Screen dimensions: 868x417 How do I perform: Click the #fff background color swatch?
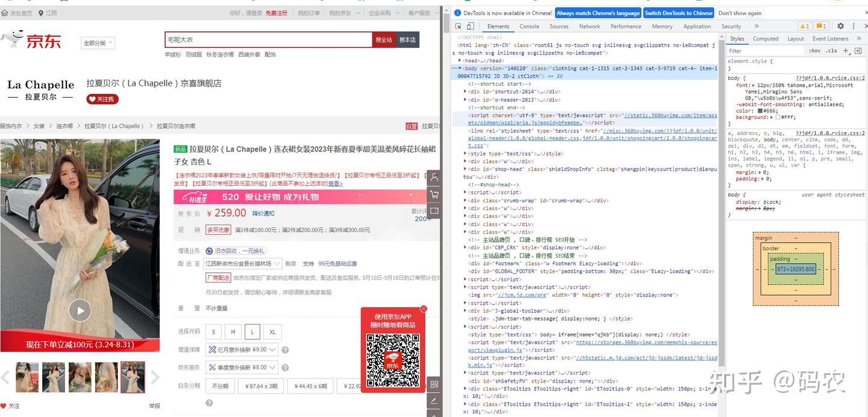[x=778, y=117]
